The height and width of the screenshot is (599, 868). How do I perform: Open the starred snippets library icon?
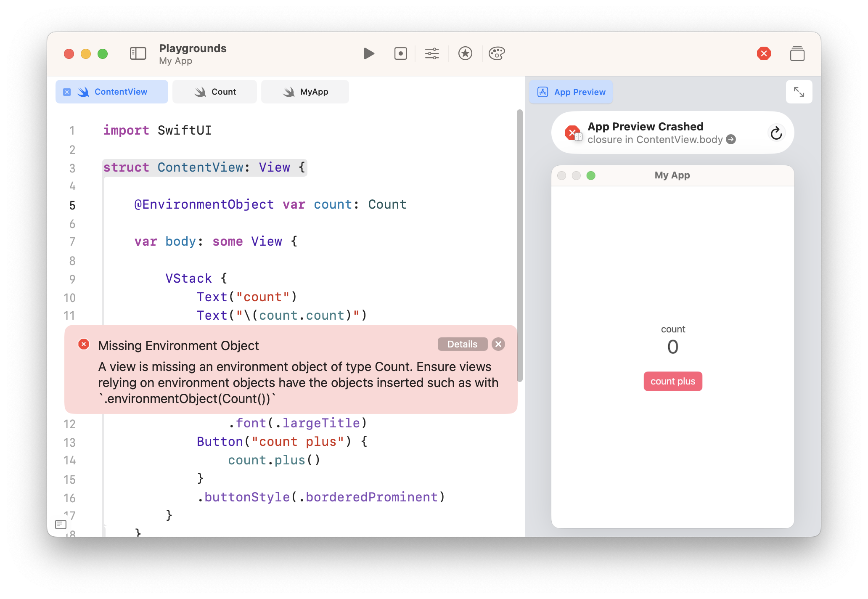click(465, 54)
